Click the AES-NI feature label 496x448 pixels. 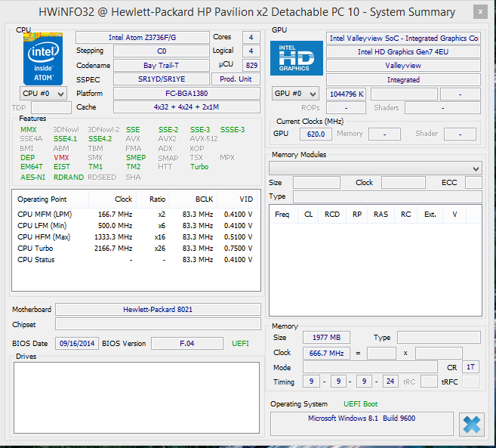(33, 178)
